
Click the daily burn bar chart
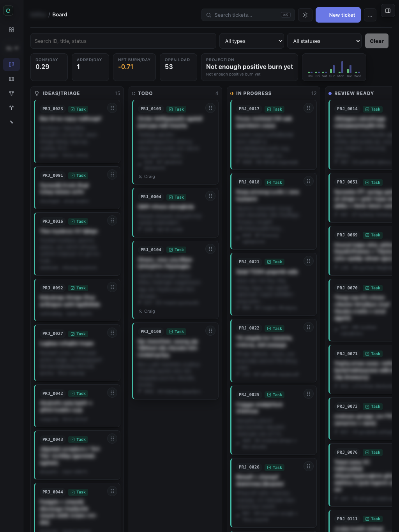(x=334, y=67)
